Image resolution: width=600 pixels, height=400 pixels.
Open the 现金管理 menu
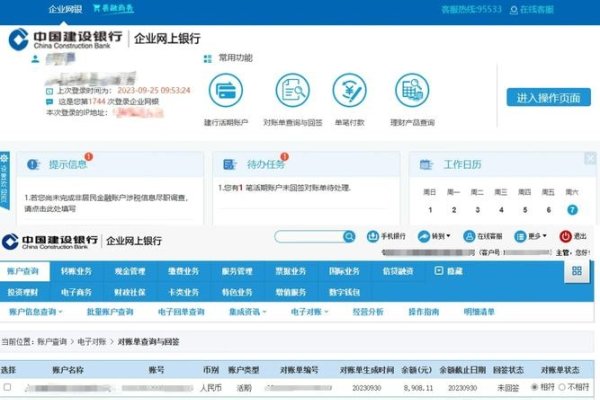[x=130, y=271]
